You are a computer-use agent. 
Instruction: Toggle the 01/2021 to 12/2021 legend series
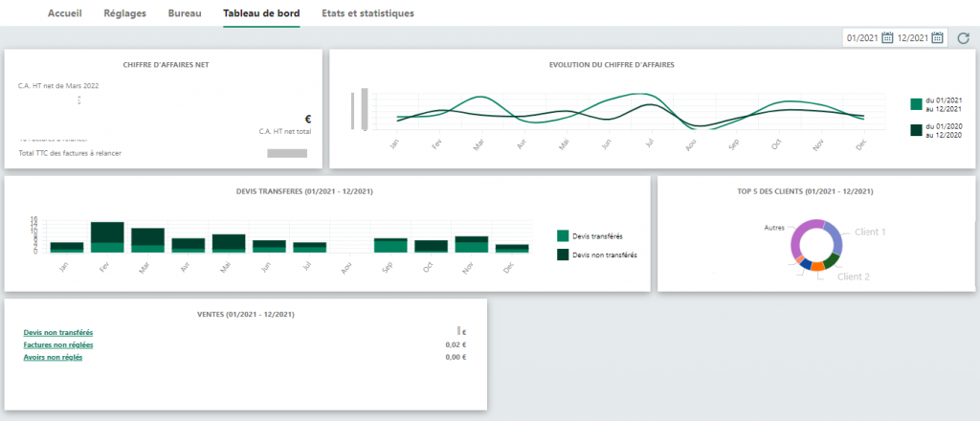pyautogui.click(x=916, y=103)
